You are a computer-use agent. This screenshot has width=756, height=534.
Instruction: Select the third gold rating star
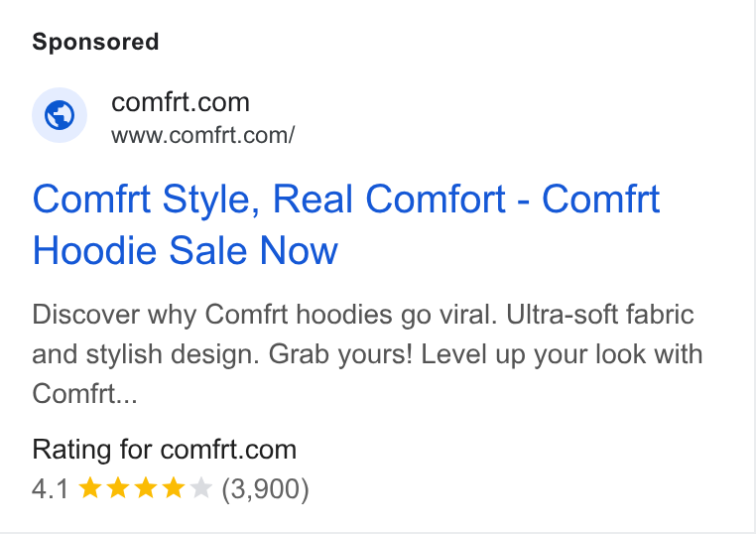click(x=146, y=487)
